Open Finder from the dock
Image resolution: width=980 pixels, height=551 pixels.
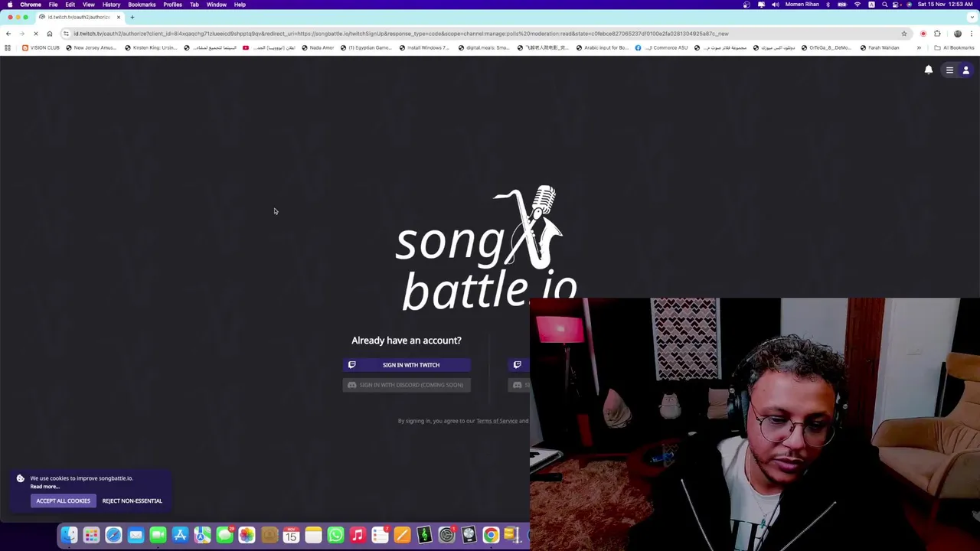[69, 535]
